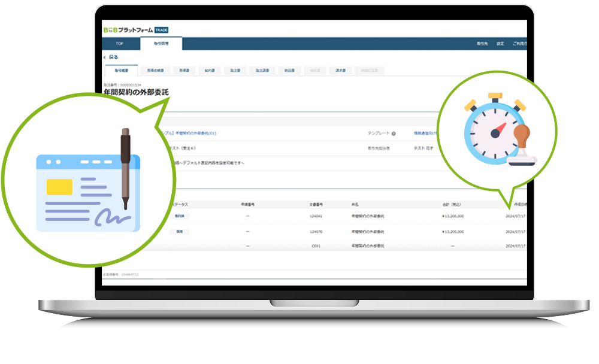Switch to the 納品書 document tab
This screenshot has width=599, height=364.
289,70
